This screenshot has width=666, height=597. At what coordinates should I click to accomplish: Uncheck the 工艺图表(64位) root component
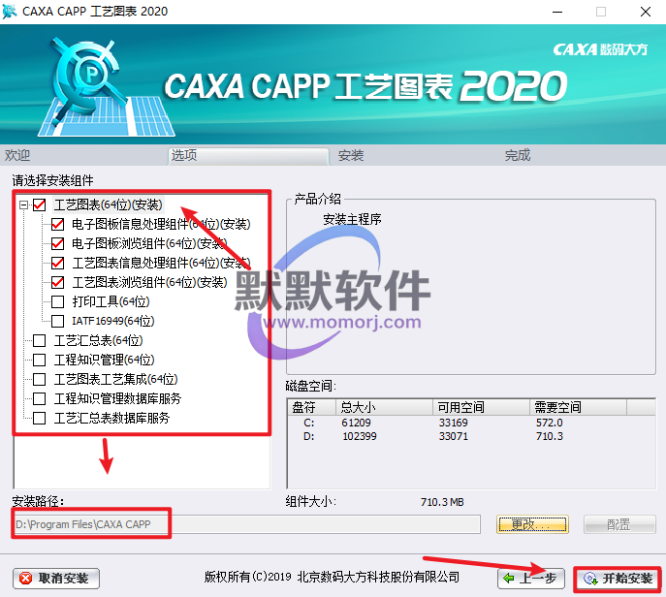pos(40,205)
